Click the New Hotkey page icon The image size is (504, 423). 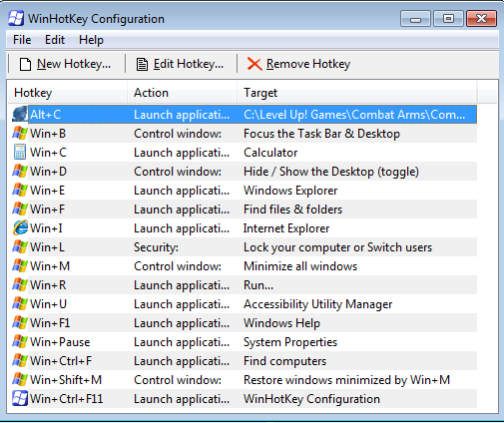click(25, 64)
